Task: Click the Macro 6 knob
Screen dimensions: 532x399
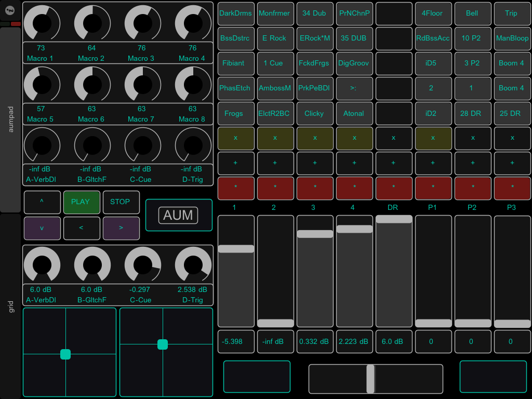Action: tap(92, 84)
